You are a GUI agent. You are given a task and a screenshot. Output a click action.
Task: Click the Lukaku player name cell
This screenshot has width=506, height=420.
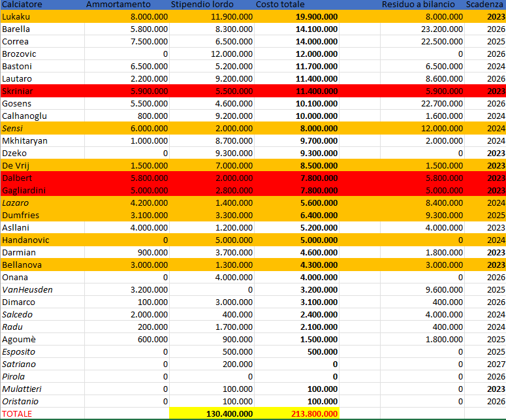(17, 17)
